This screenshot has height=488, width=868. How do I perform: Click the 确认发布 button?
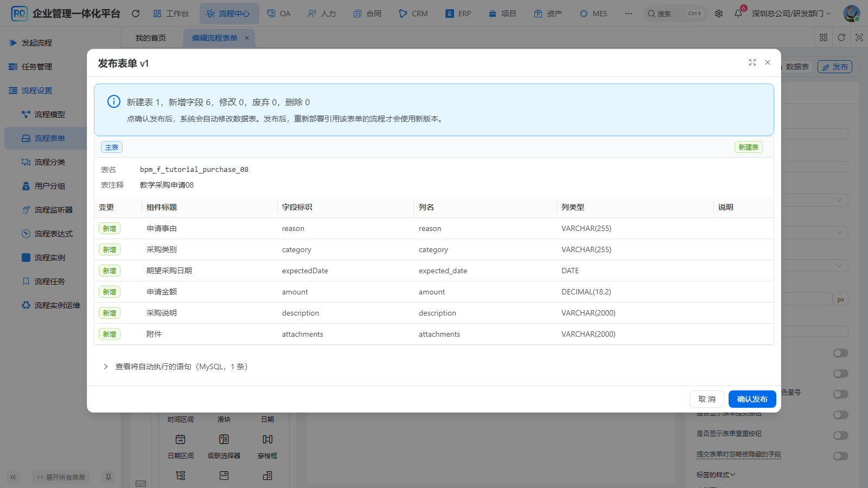[x=752, y=399]
